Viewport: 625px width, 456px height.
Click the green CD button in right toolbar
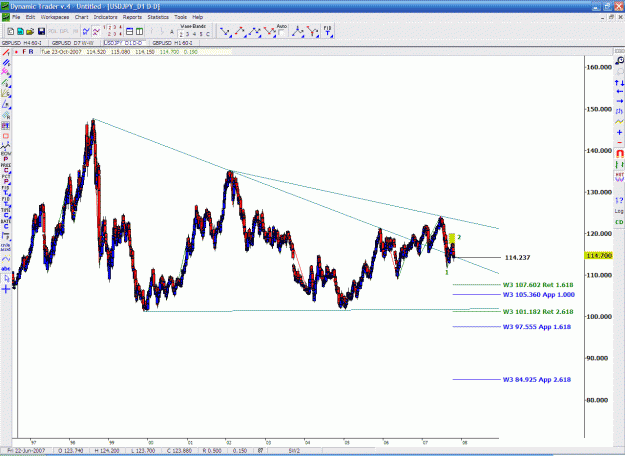click(619, 222)
